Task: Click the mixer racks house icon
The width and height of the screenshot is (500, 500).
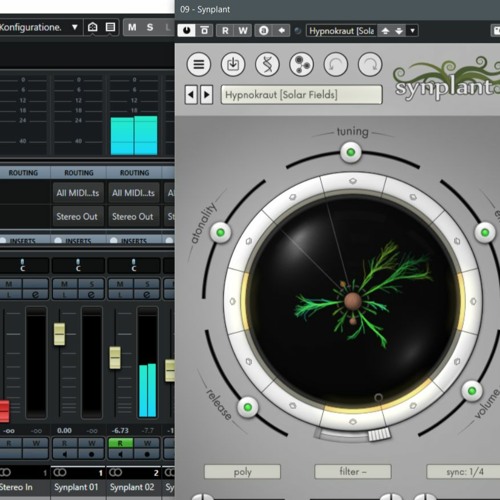Action: pyautogui.click(x=92, y=27)
